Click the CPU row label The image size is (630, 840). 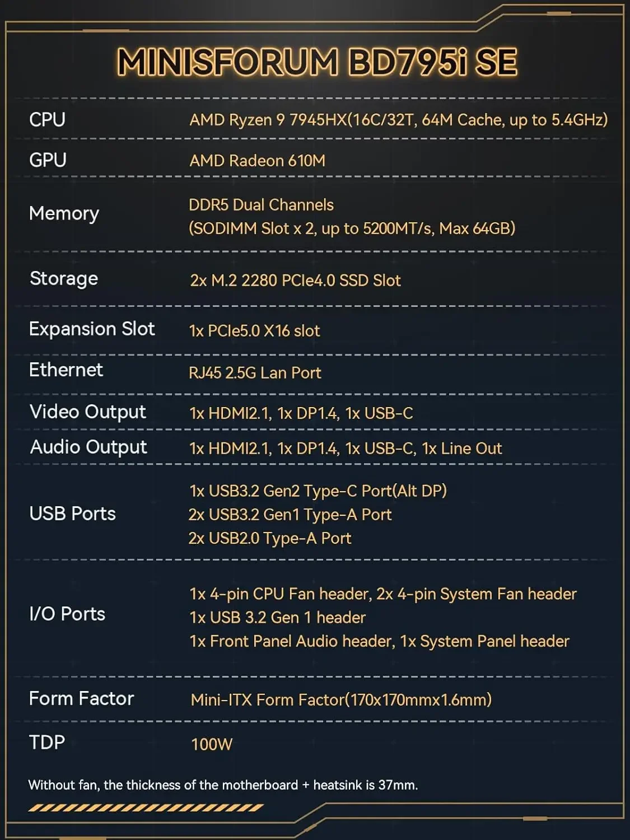click(x=47, y=120)
